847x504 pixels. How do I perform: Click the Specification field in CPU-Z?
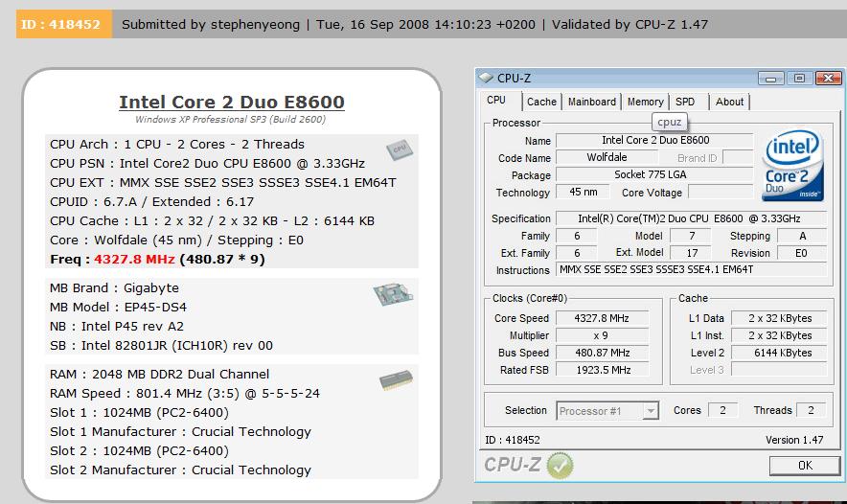(692, 218)
